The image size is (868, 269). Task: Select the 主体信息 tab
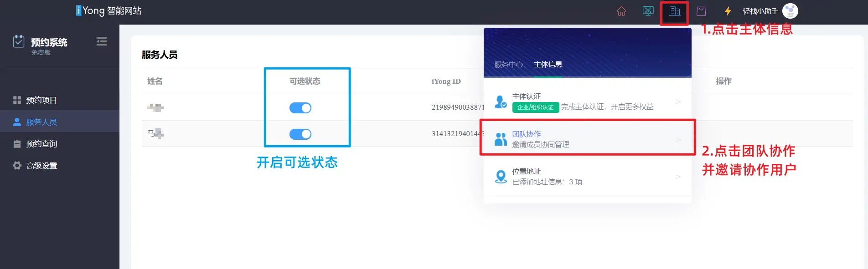tap(548, 65)
